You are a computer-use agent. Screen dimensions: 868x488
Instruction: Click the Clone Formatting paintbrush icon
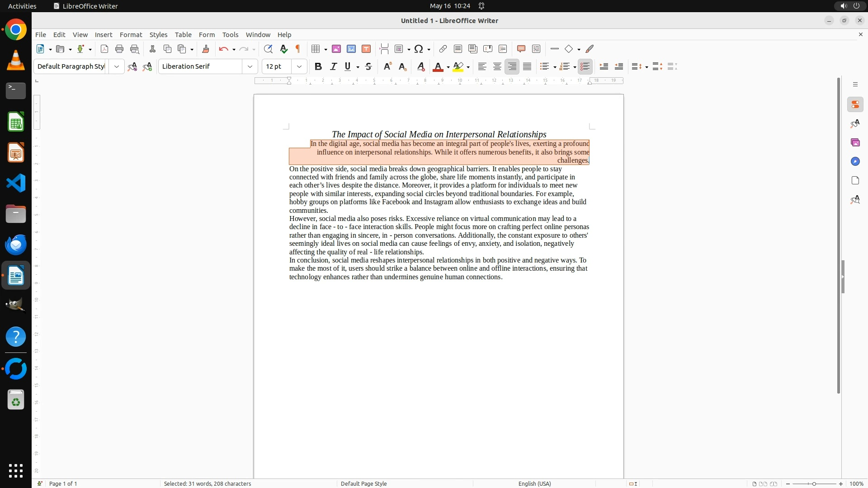coord(206,49)
